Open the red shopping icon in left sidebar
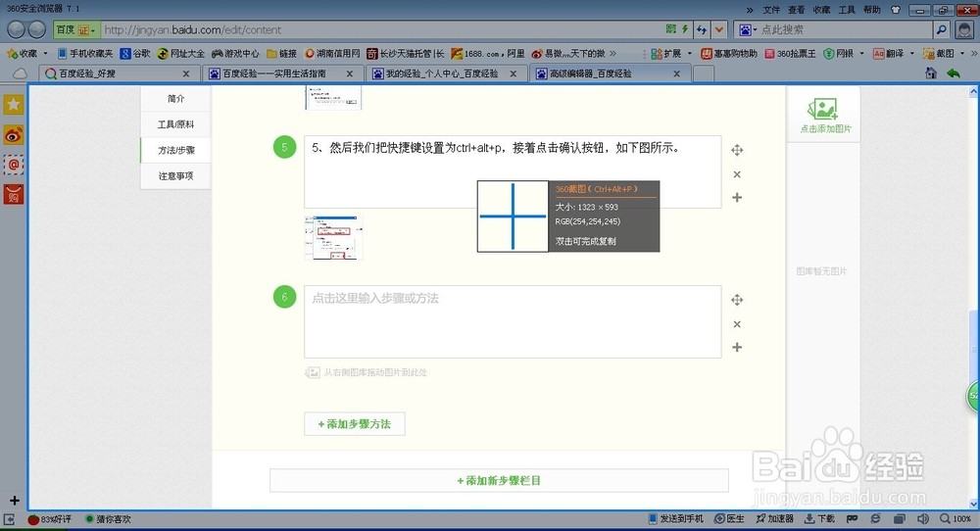The height and width of the screenshot is (531, 980). (x=14, y=195)
